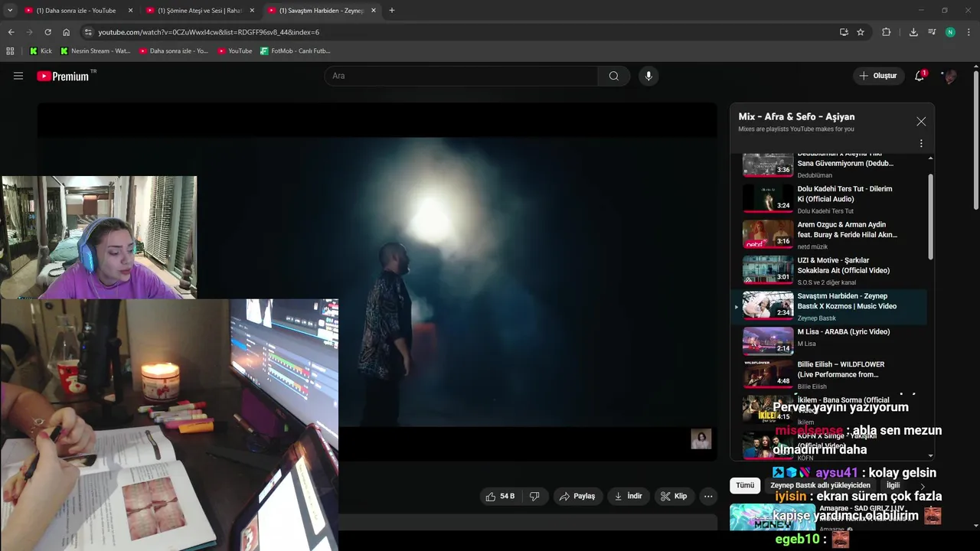Open the Amaarae - SAD GIRLZ LUV MONEY video
This screenshot has height=551, width=980.
click(834, 519)
